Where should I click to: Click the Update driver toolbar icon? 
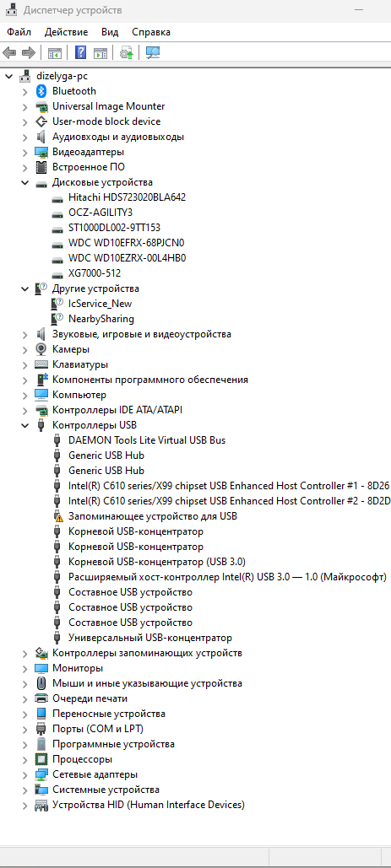click(127, 53)
